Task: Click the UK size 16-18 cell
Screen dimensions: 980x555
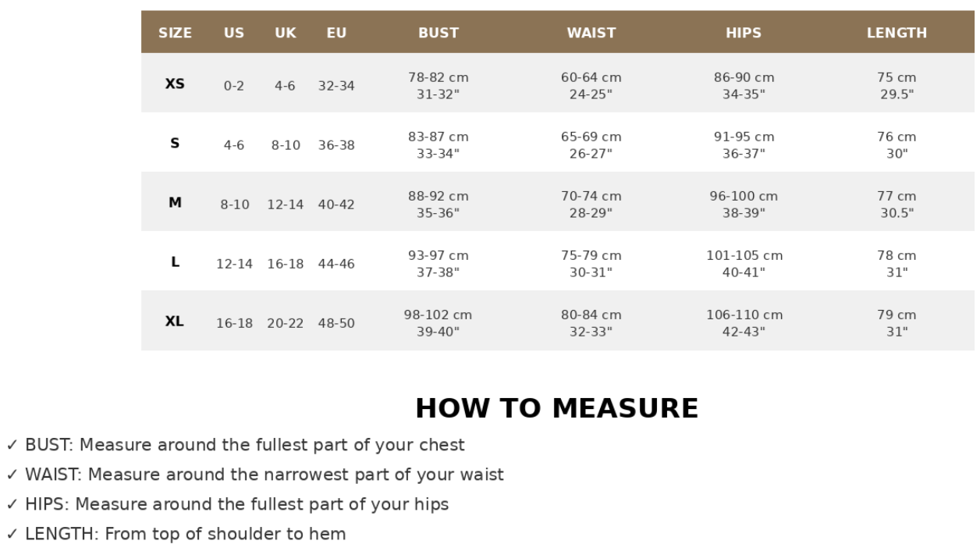Action: click(286, 264)
